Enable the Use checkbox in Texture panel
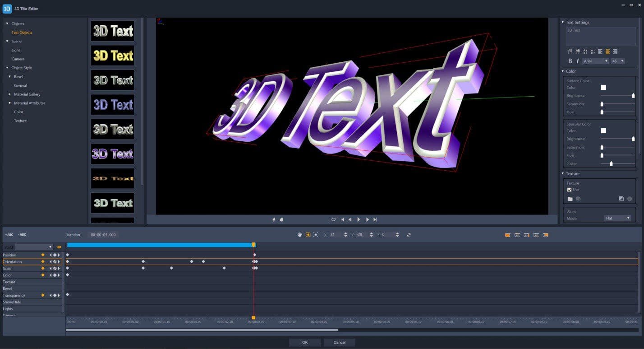Image resolution: width=644 pixels, height=349 pixels. coord(570,190)
